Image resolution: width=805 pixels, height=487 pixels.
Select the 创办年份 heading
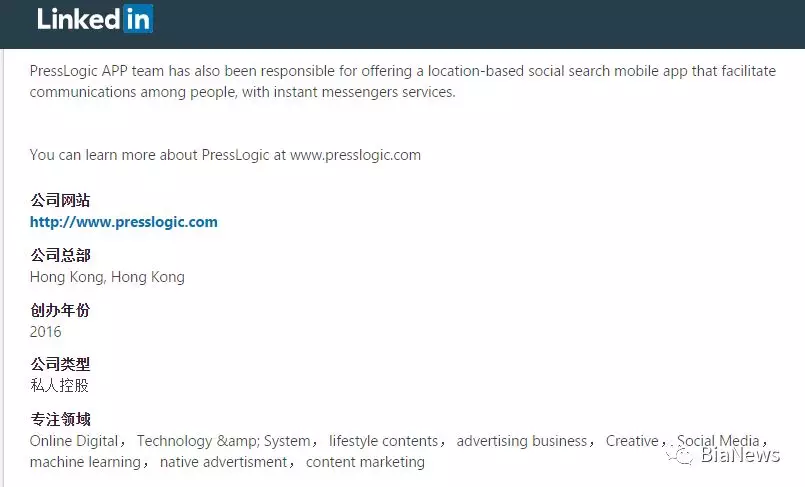pos(60,310)
